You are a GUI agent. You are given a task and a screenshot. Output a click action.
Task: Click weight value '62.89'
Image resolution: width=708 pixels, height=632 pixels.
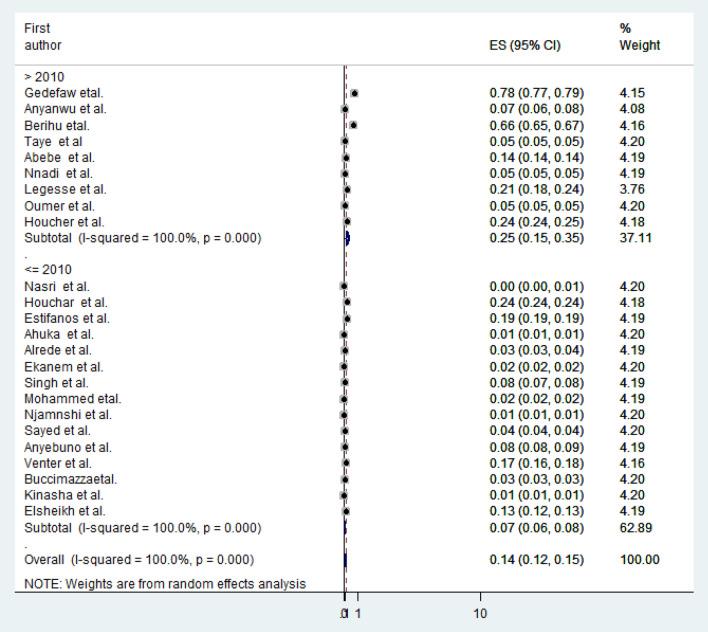[x=635, y=528]
